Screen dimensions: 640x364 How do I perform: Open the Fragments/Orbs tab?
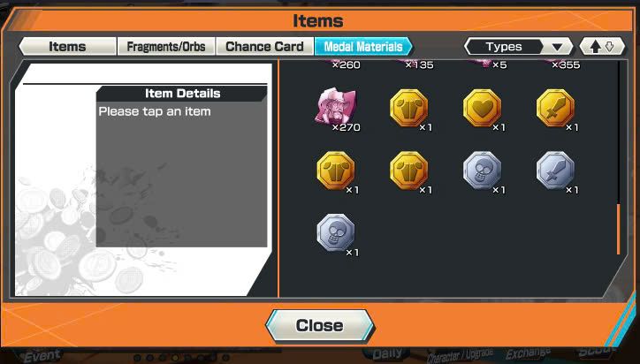pos(166,47)
